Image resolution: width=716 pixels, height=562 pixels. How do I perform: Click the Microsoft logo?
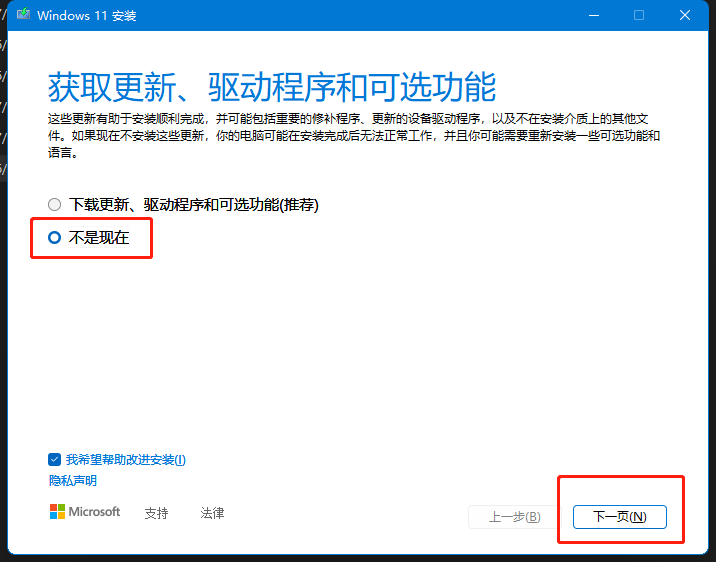85,512
